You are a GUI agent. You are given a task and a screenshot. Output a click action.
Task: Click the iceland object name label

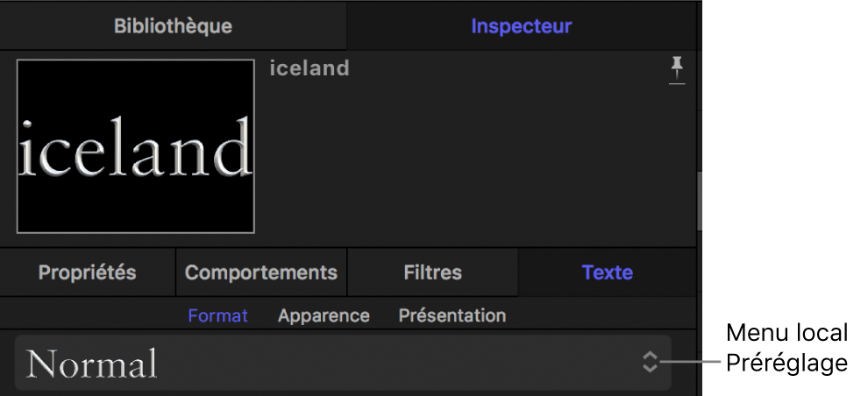coord(309,68)
